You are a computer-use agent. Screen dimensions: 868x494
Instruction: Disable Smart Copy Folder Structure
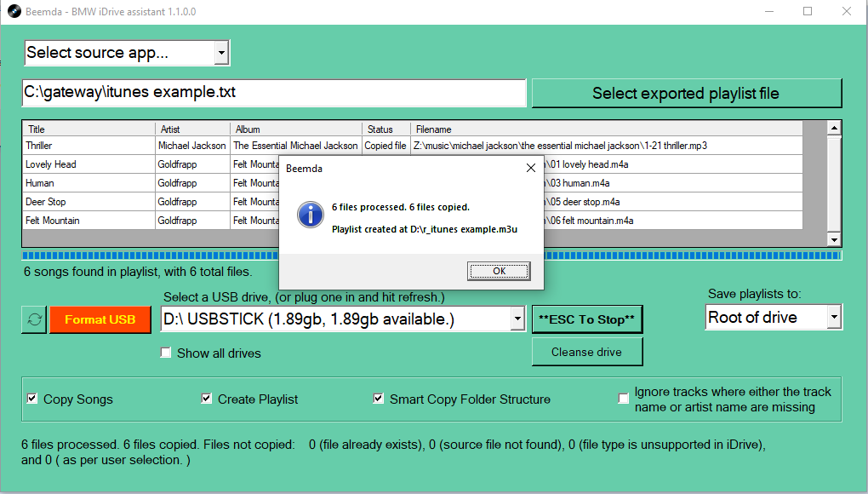(378, 399)
